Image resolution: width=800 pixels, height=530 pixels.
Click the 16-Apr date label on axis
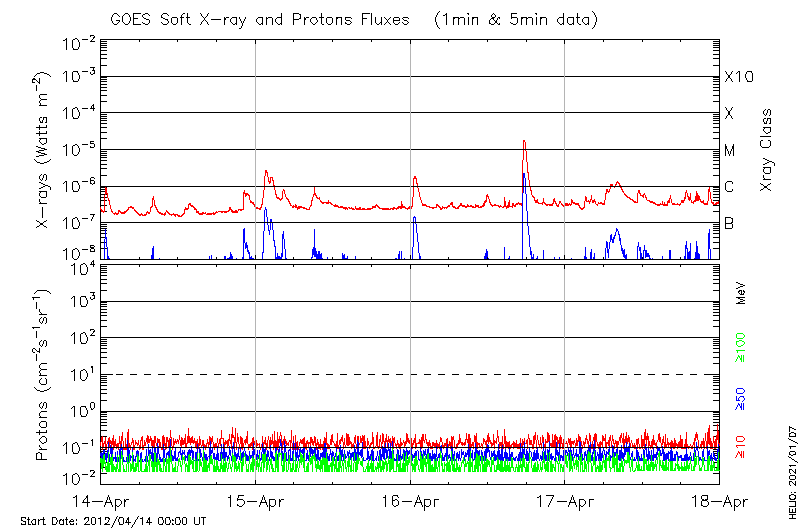pos(410,502)
